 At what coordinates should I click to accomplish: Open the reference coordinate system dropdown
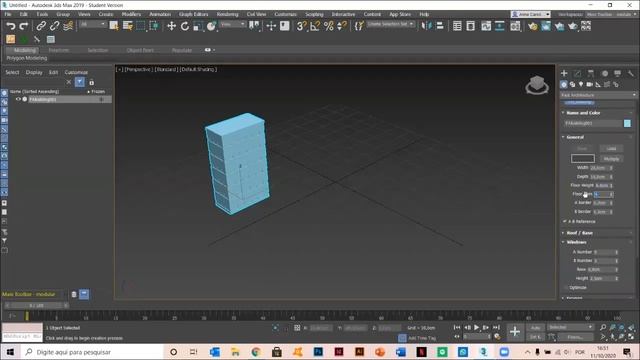pos(233,24)
